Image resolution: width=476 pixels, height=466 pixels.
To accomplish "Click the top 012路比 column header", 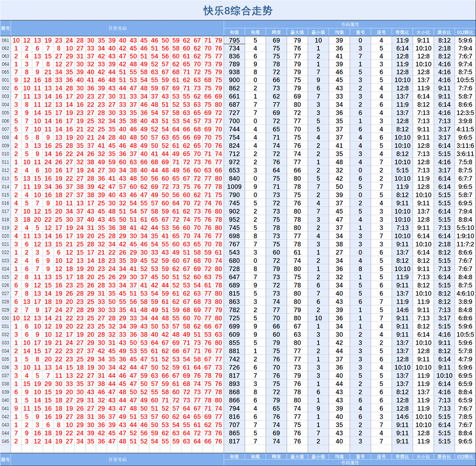I will (465, 32).
